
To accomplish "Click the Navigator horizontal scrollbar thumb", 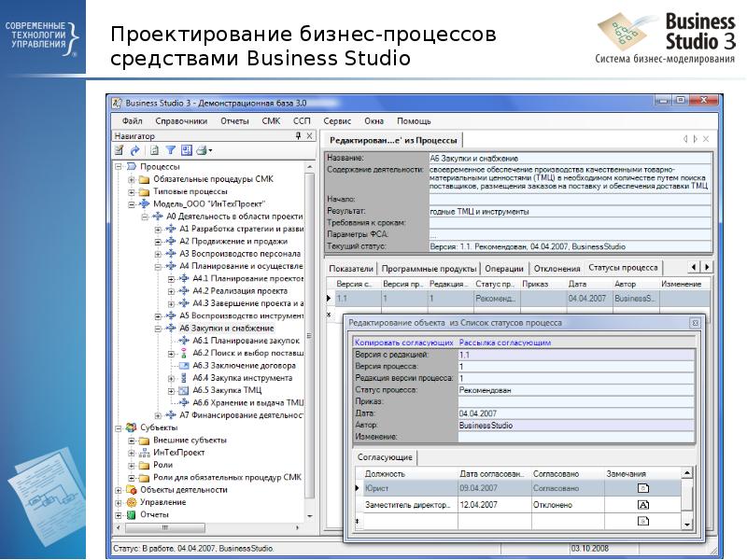I will [x=165, y=527].
